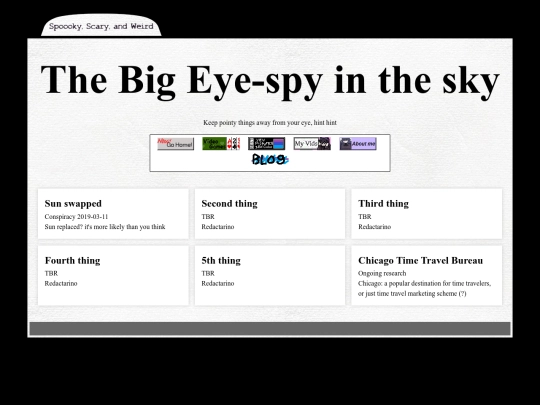This screenshot has width=540, height=405.
Task: Click 'TBR' in the Second thing card
Action: pyautogui.click(x=208, y=217)
